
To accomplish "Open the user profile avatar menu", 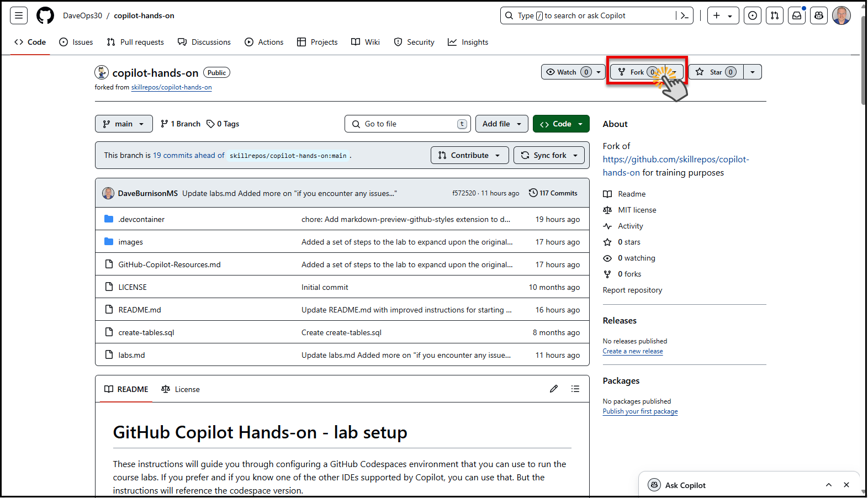I will click(841, 15).
